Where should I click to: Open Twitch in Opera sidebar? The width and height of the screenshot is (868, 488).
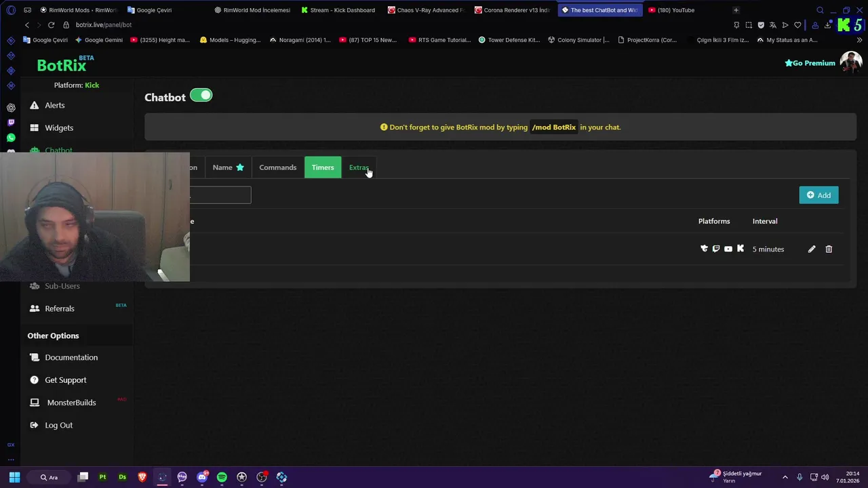[11, 123]
